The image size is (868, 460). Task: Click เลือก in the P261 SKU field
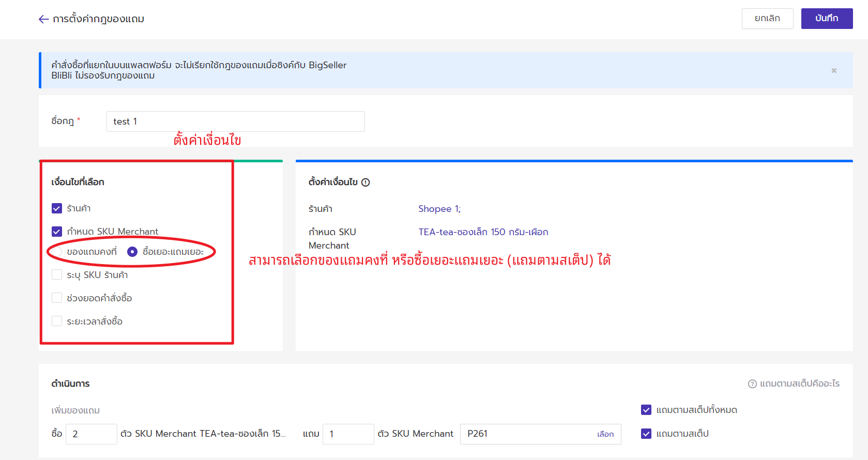point(605,434)
